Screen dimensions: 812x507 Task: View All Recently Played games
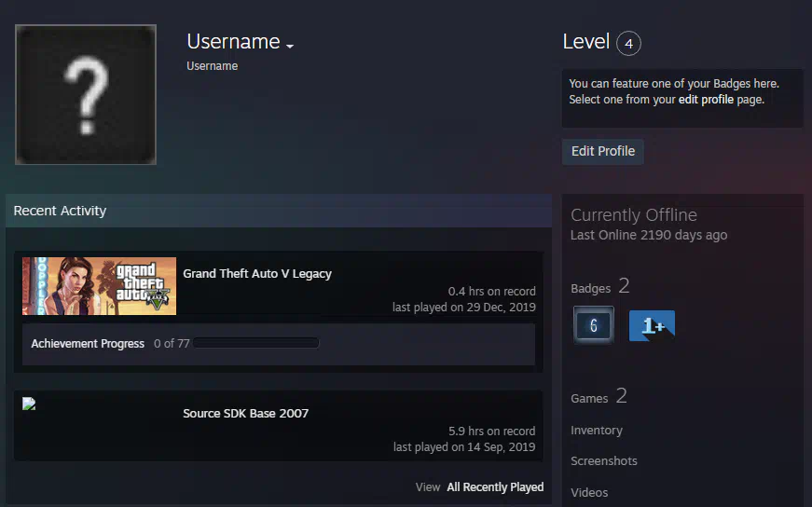tap(494, 487)
